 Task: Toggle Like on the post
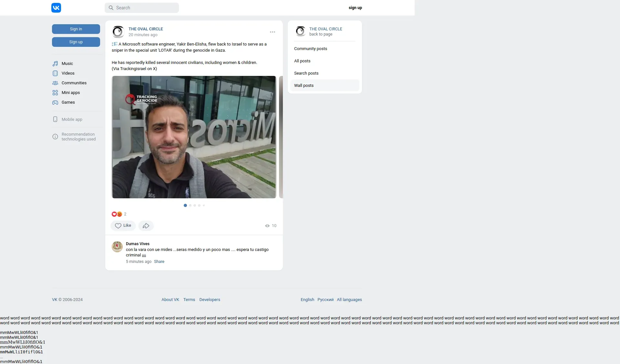coord(123,226)
